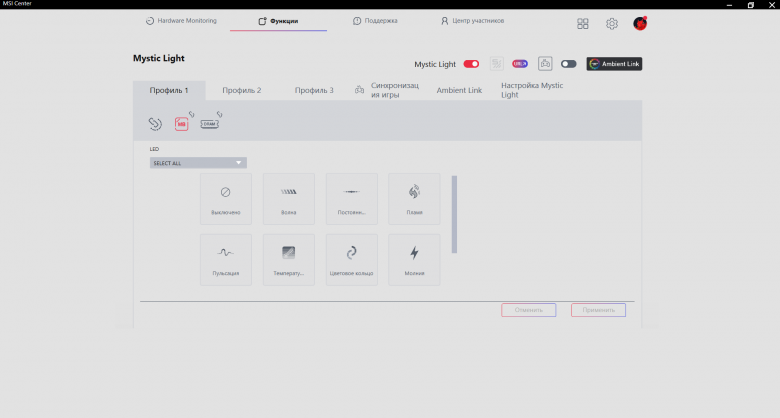Click the Применить button

(598, 310)
